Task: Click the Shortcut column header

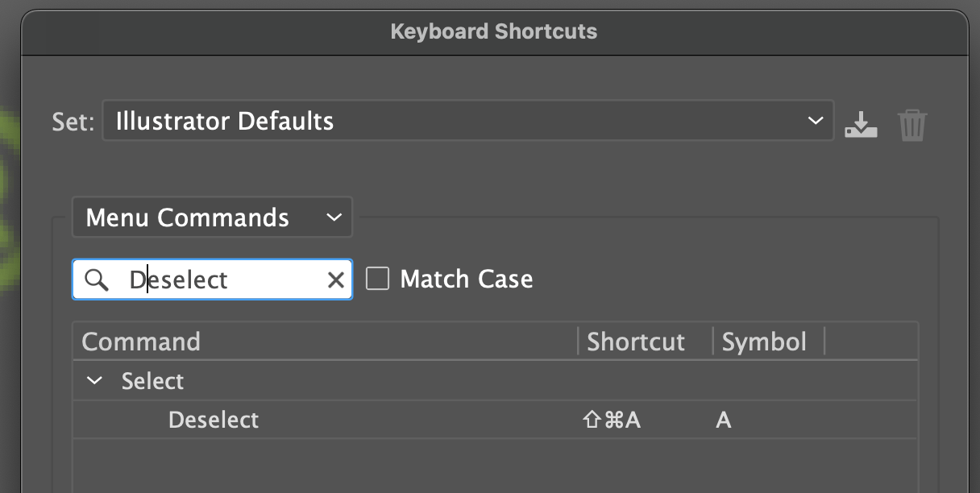Action: 636,341
